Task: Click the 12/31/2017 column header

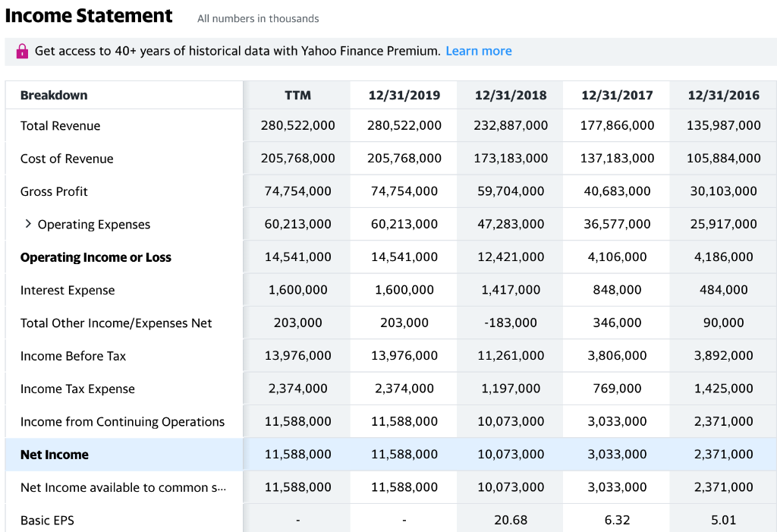Action: coord(615,94)
